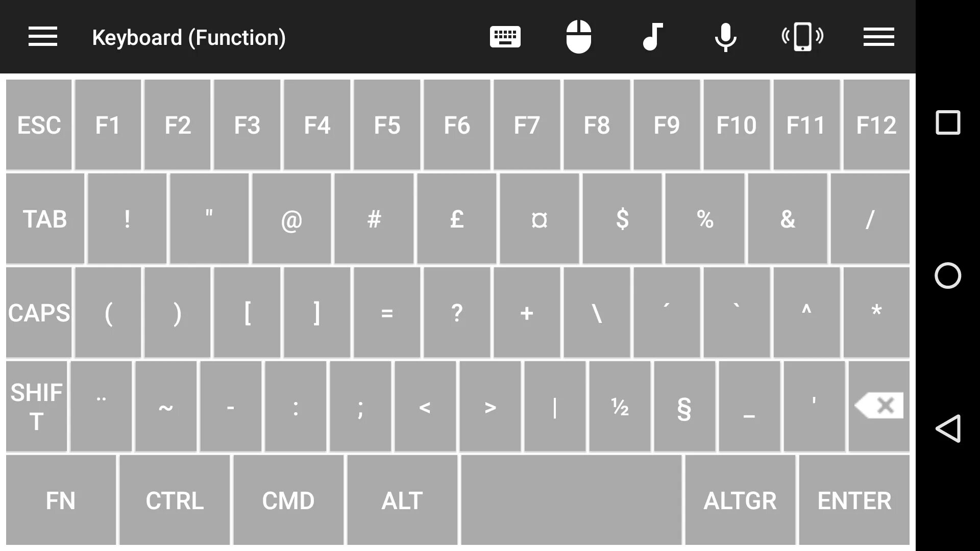The width and height of the screenshot is (980, 551).
Task: Select the TAB key
Action: pyautogui.click(x=44, y=219)
